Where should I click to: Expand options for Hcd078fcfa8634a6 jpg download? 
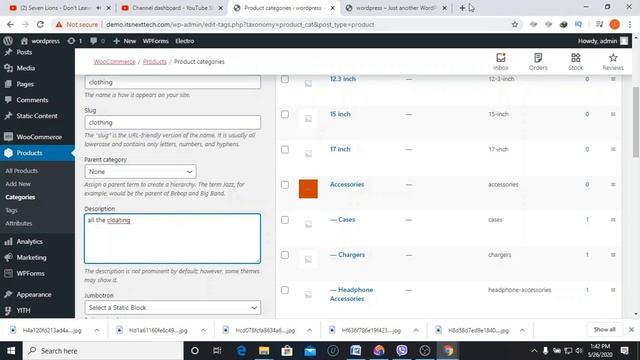309,330
